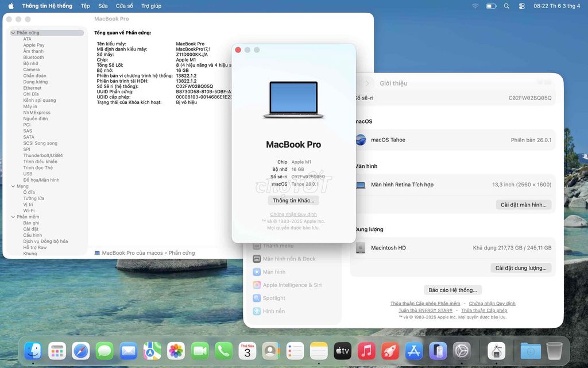Open Finder from the Dock
Image resolution: width=588 pixels, height=368 pixels.
click(x=33, y=351)
